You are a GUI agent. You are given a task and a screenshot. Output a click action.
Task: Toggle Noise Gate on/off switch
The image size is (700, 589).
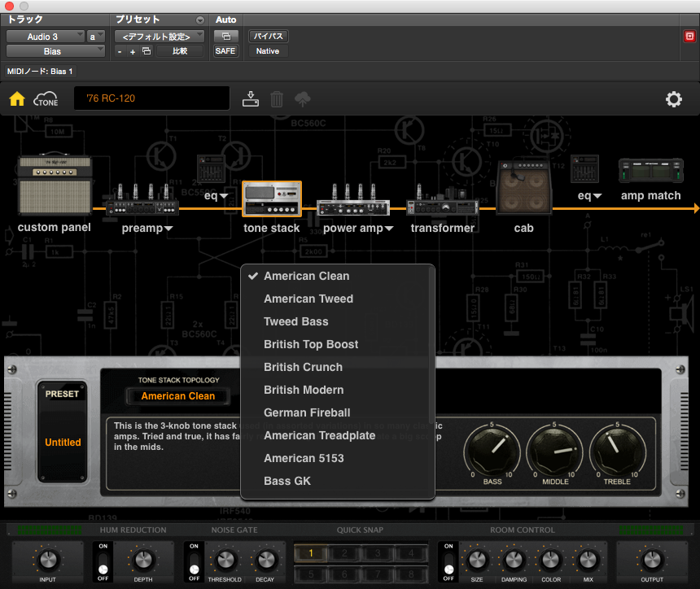click(x=195, y=562)
